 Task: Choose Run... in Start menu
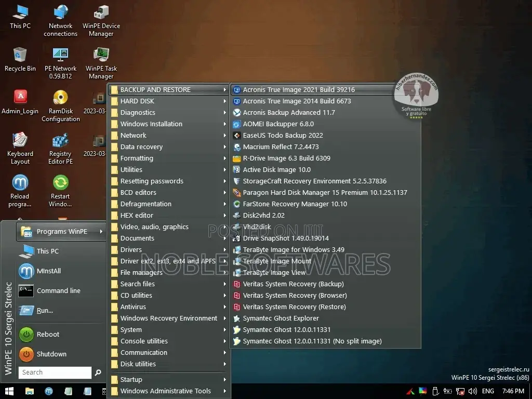coord(61,311)
